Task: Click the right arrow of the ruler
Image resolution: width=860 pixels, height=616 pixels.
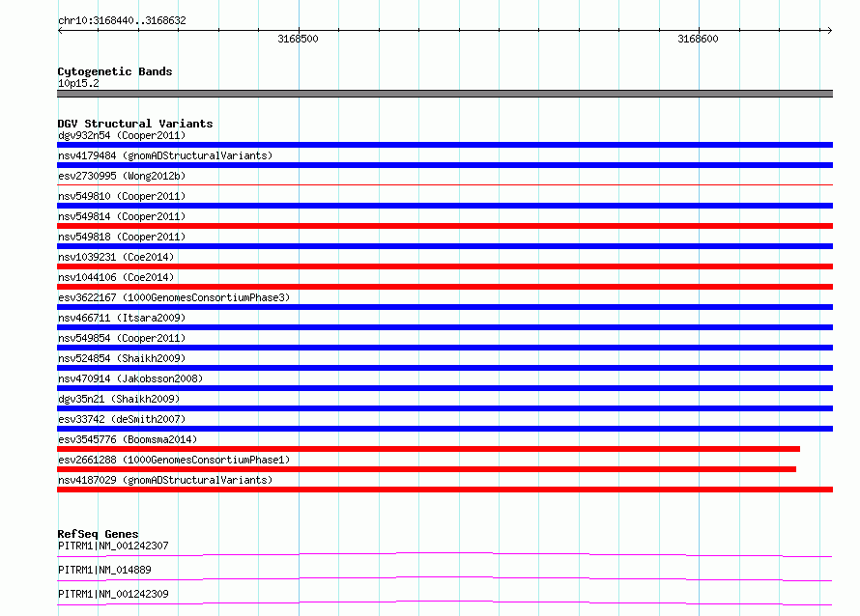Action: (x=829, y=30)
